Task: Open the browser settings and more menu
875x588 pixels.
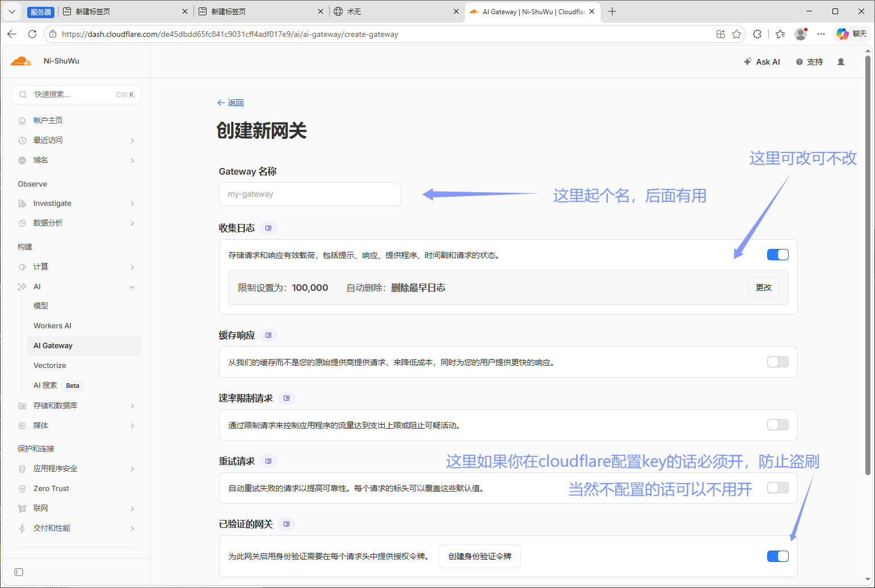Action: (x=821, y=34)
